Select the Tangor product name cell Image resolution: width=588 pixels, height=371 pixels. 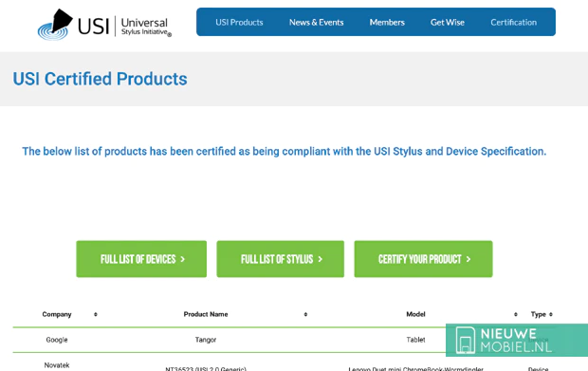coord(206,340)
